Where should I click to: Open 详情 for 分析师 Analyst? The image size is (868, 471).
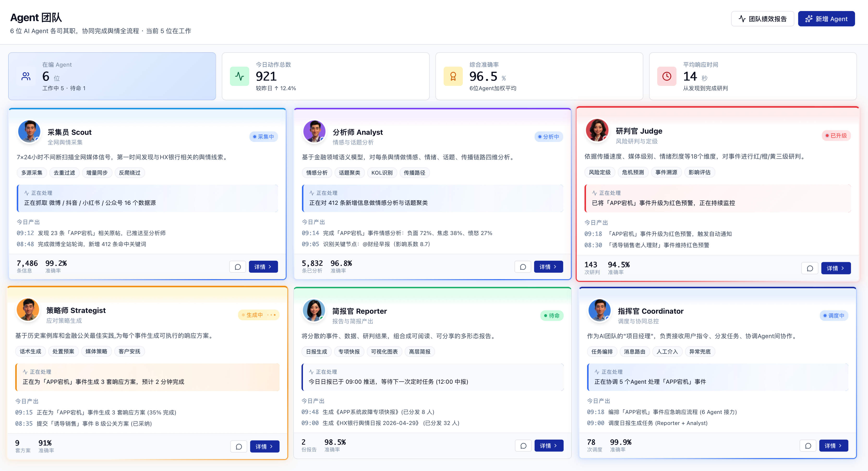click(x=548, y=267)
